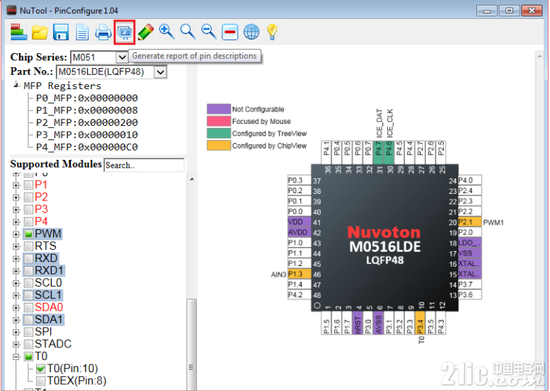This screenshot has width=550, height=392.
Task: Open the Chip Series M051 dropdown
Action: [122, 57]
